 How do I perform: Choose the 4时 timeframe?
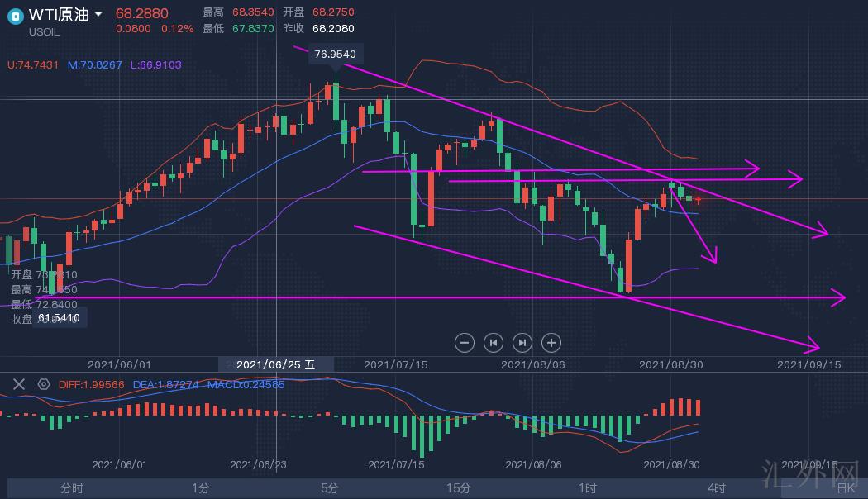717,488
